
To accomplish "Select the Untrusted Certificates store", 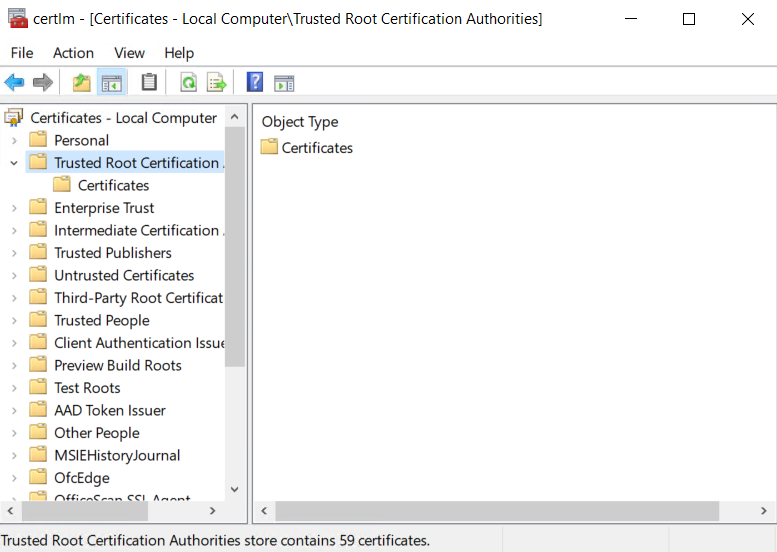I will pyautogui.click(x=124, y=276).
